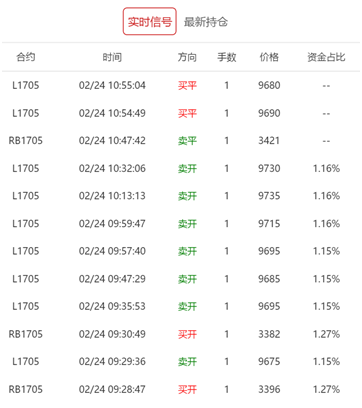
Task: Click the 合约 column header
Action: pyautogui.click(x=26, y=57)
